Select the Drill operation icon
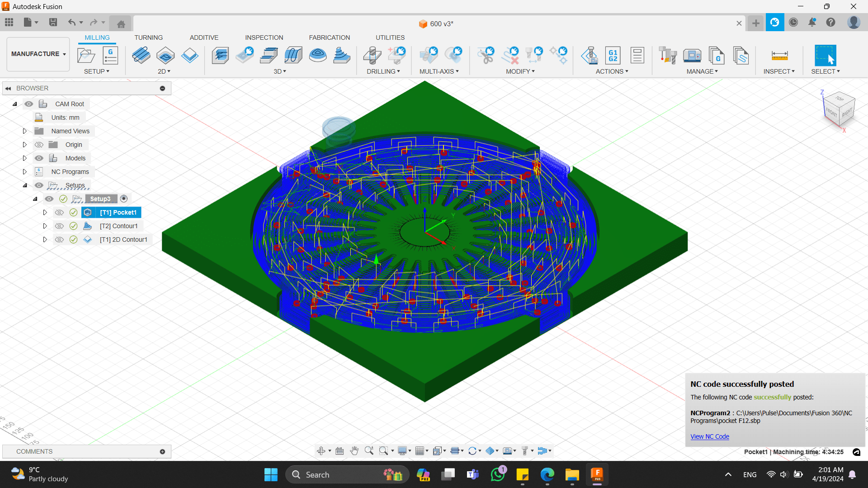The image size is (868, 488). click(372, 56)
